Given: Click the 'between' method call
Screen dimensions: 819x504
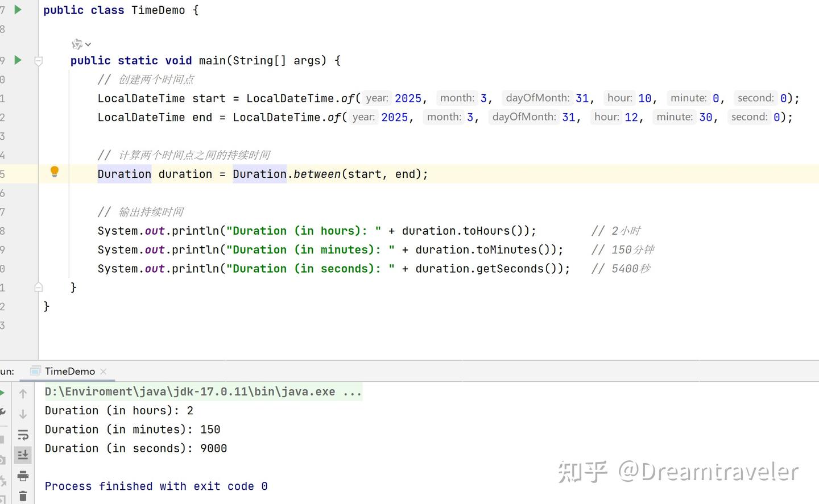Looking at the screenshot, I should tap(317, 174).
